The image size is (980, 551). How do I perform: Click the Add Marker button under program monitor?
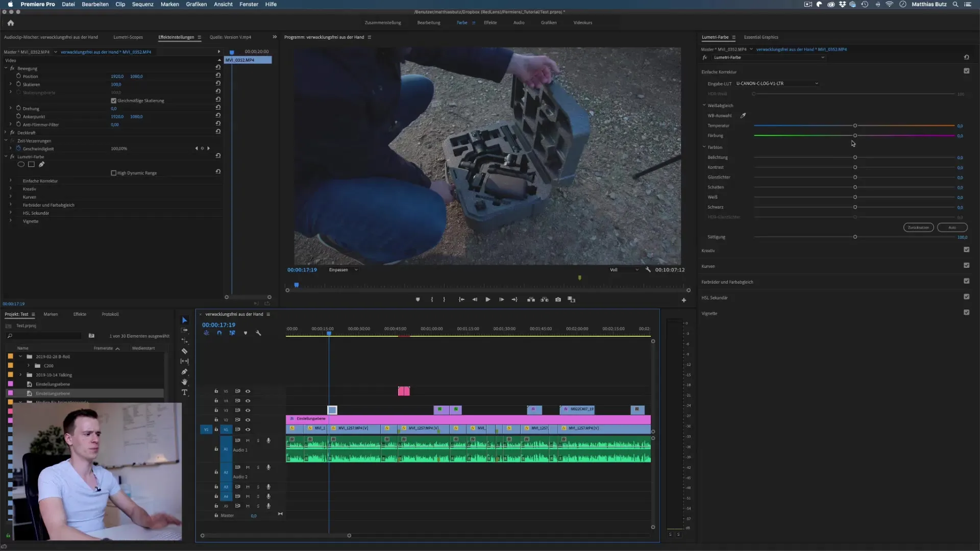click(x=418, y=299)
